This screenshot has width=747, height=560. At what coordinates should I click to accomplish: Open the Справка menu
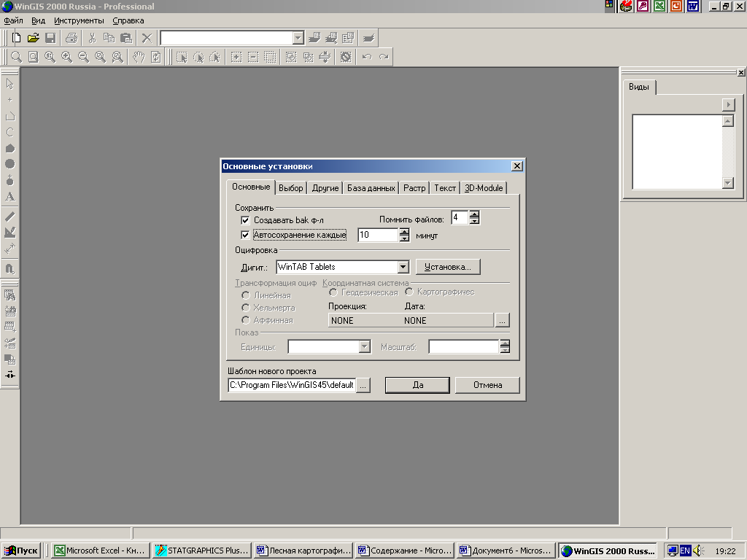128,20
